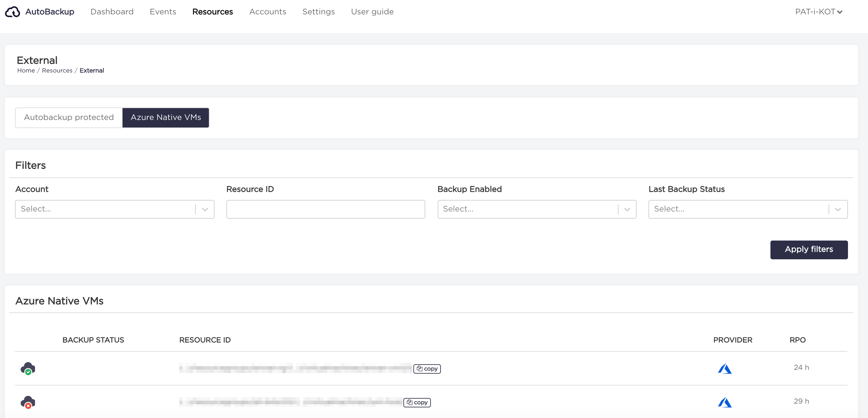Click the red failed backup status icon

28,402
